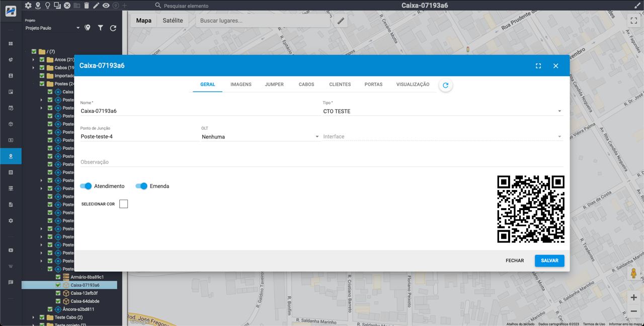Switch to the CLIENTES tab
644x326 pixels.
tap(340, 84)
